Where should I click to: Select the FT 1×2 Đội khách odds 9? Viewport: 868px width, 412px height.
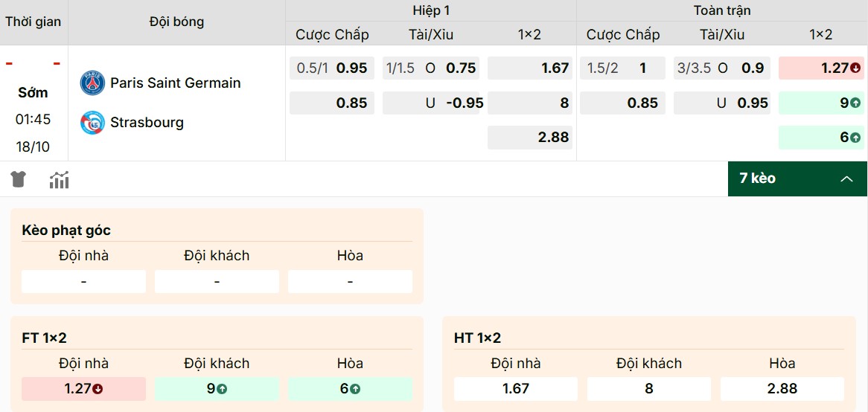click(x=217, y=389)
